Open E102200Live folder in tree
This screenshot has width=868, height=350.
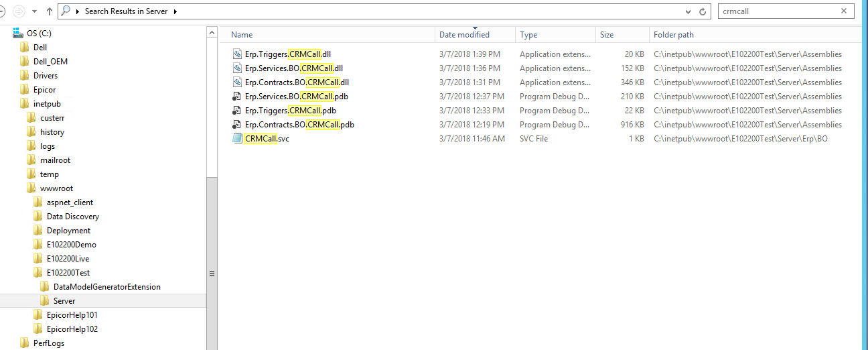pyautogui.click(x=68, y=258)
